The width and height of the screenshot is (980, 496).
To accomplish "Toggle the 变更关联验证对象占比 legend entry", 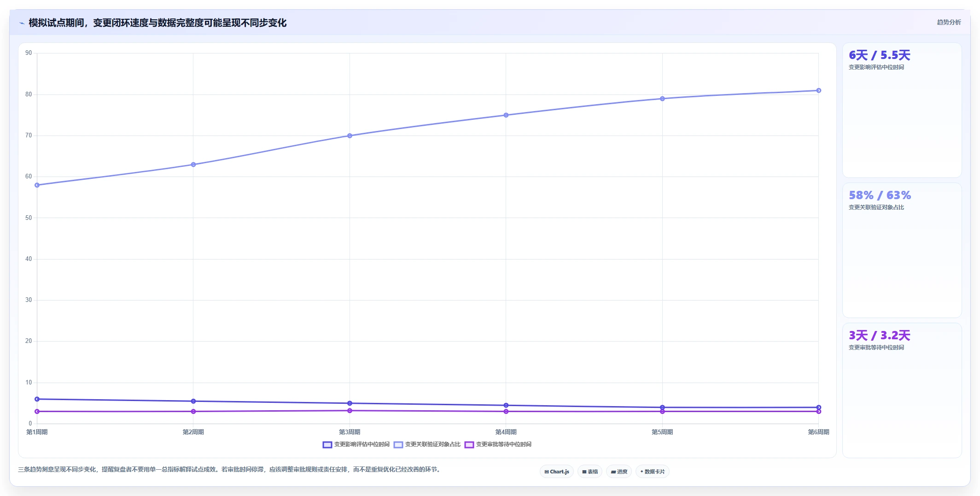I will [427, 444].
